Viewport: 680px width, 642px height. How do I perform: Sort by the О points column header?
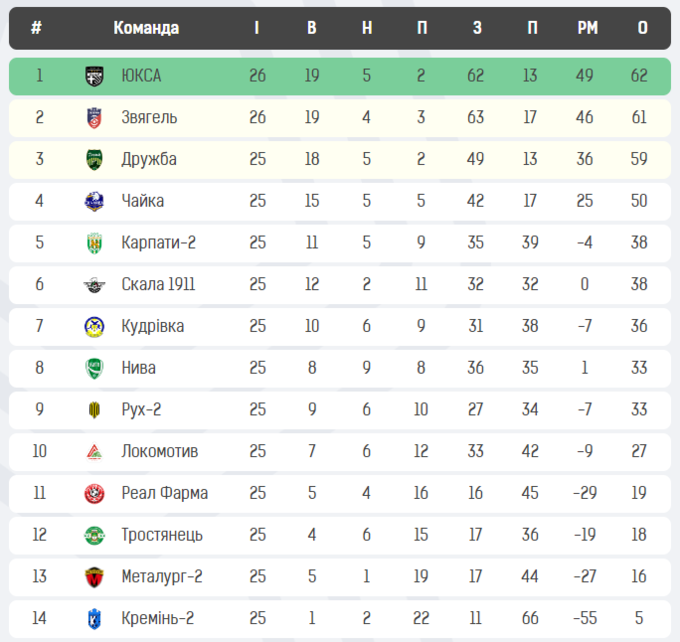point(642,28)
